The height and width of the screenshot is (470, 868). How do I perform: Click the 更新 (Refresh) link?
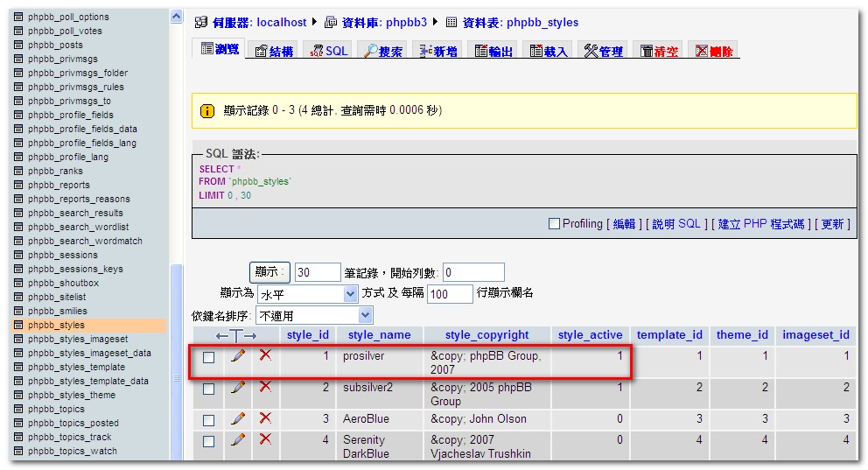point(832,224)
